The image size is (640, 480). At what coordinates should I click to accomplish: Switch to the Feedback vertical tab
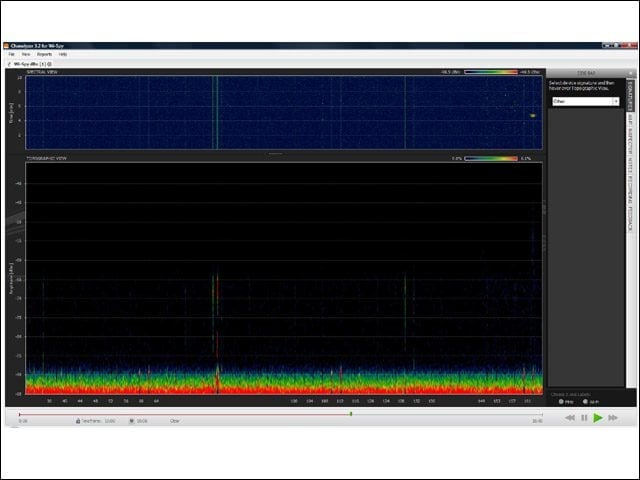630,219
